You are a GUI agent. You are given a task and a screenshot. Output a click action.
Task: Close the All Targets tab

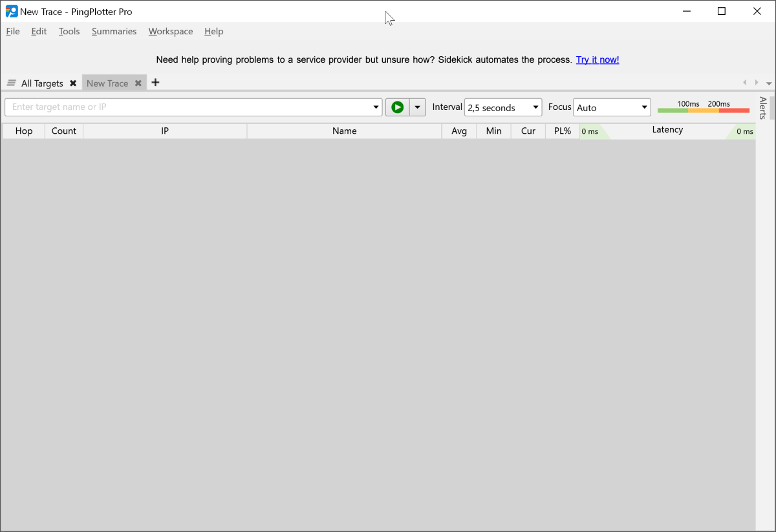pyautogui.click(x=73, y=83)
